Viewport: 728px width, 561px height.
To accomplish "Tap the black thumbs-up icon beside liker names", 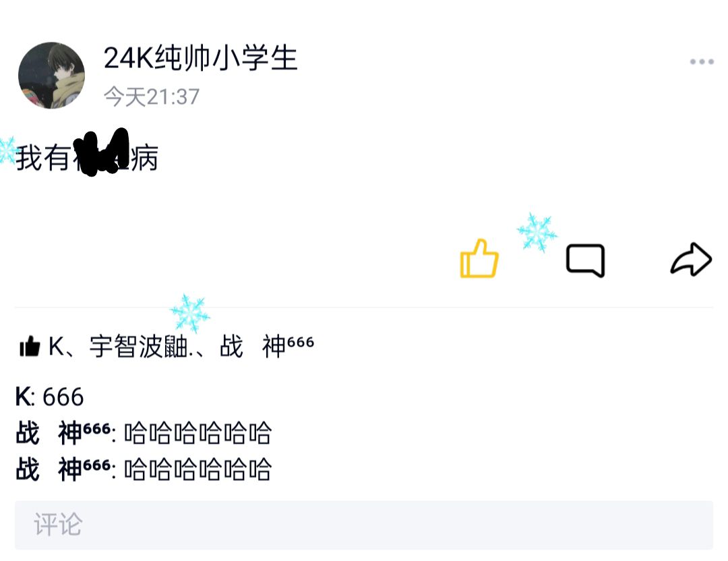I will [30, 346].
